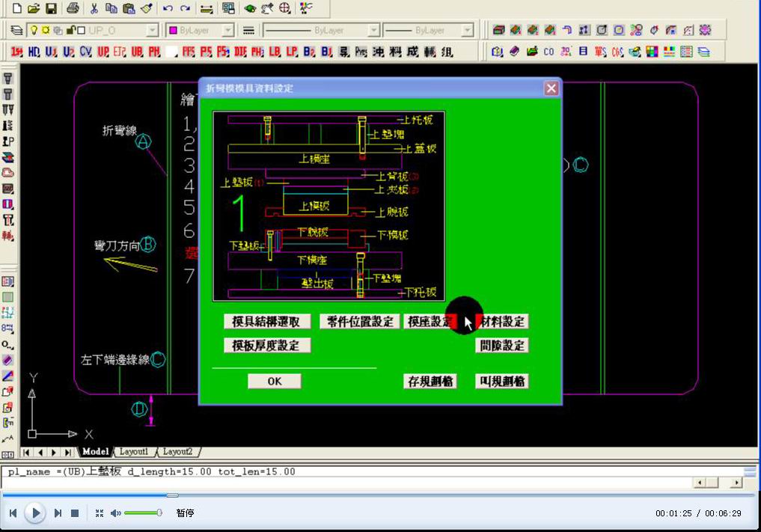Toggle the layer freeze sun icon
The image size is (761, 532).
(45, 30)
